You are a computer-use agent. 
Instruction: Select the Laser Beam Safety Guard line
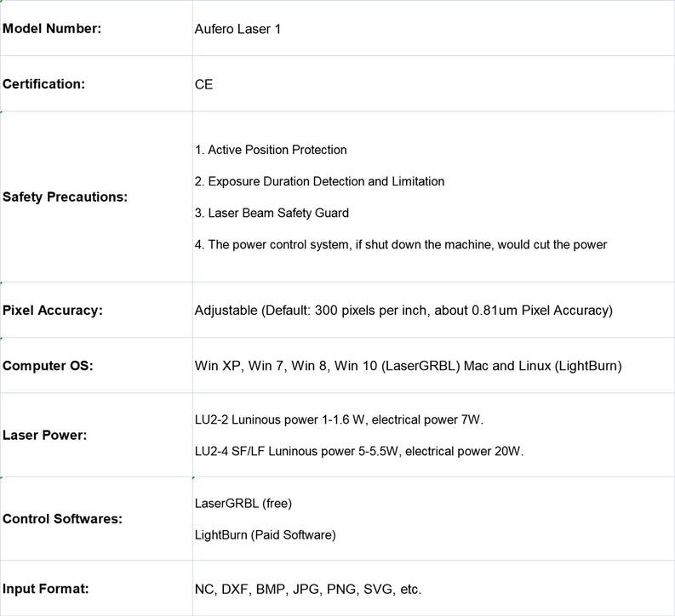[272, 213]
